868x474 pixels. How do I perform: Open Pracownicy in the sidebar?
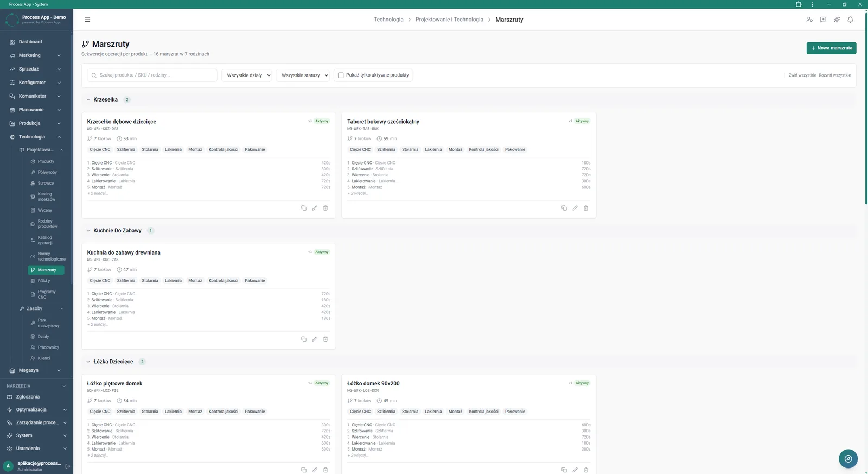46,347
